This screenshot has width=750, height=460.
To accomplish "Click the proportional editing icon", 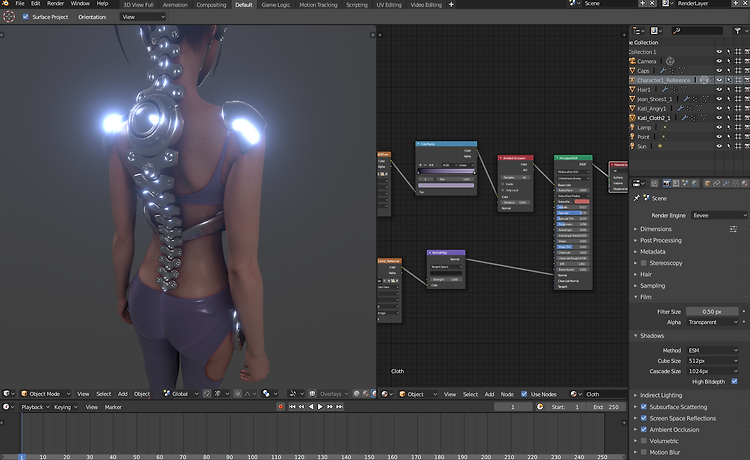I will pyautogui.click(x=238, y=394).
